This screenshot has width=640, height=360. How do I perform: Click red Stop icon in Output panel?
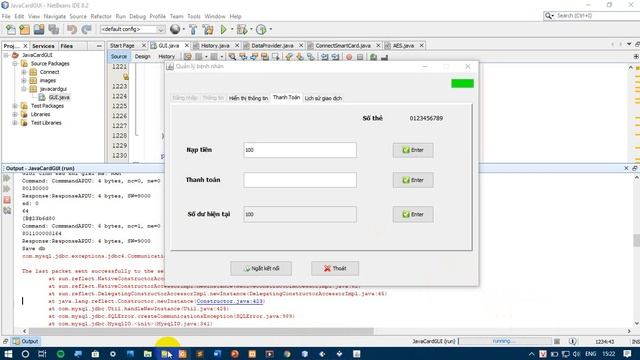[7, 200]
